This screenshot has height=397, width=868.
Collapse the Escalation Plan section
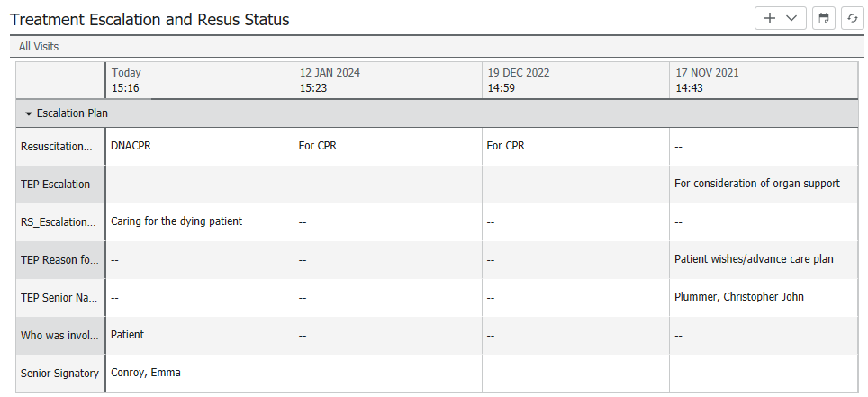tap(29, 113)
